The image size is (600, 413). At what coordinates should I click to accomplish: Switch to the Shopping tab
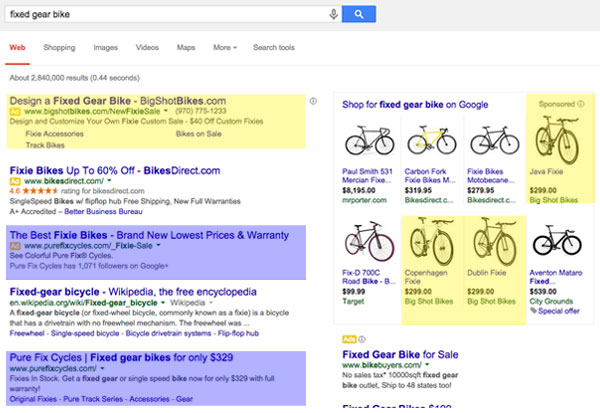[59, 47]
